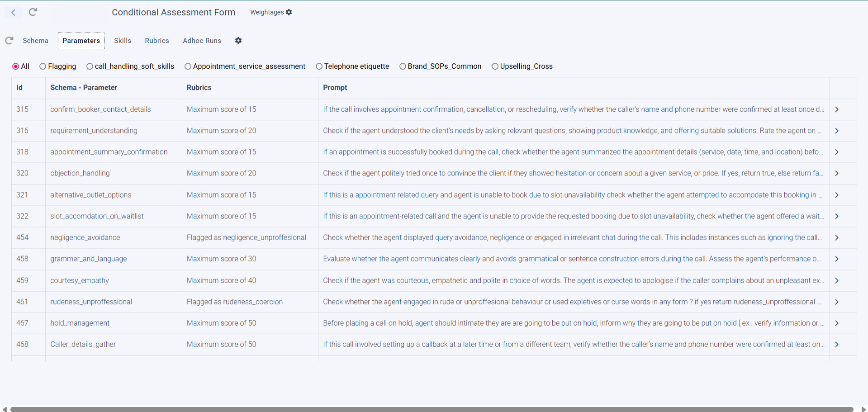Click the reload icon left of Schema tab
868x412 pixels.
point(9,41)
